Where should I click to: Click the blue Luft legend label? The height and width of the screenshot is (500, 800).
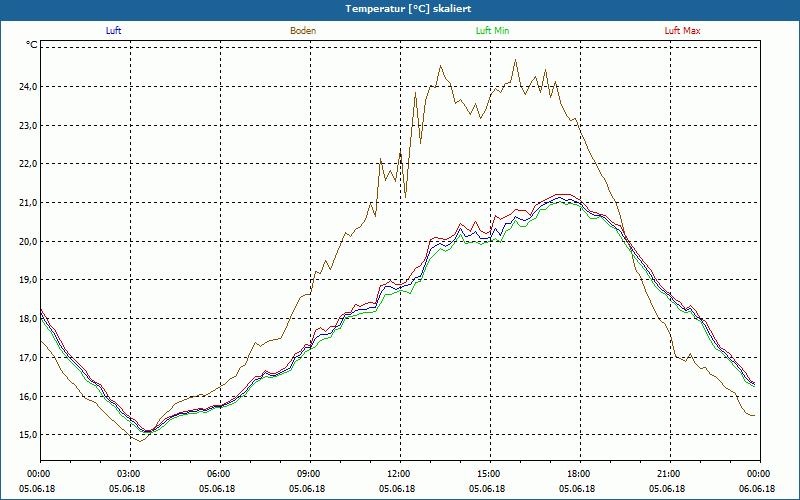pos(113,31)
